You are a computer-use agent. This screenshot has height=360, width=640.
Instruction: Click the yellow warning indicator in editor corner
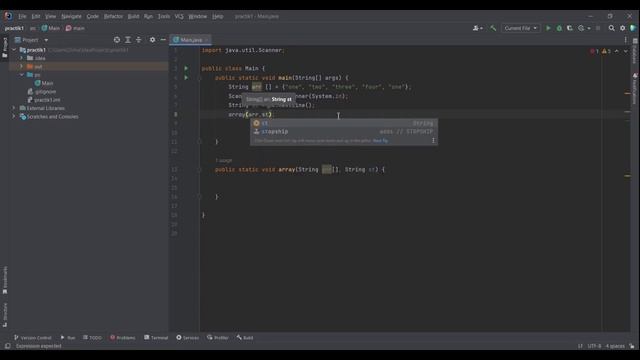click(606, 51)
